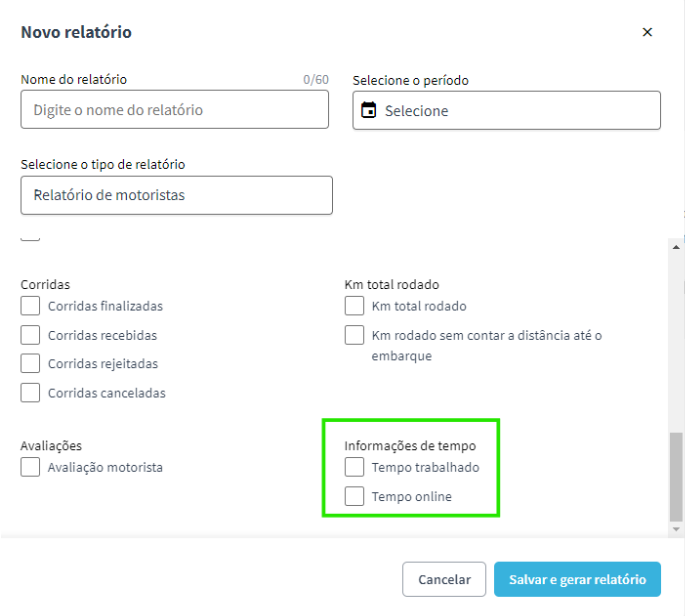Click the partially hidden checkbox above Corridas

[x=30, y=239]
